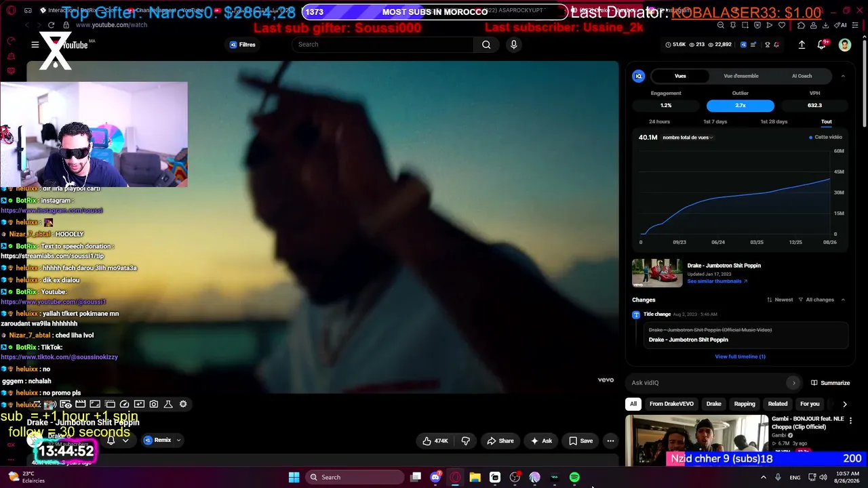The width and height of the screenshot is (868, 488).
Task: Start voice search with the microphone
Action: click(513, 45)
